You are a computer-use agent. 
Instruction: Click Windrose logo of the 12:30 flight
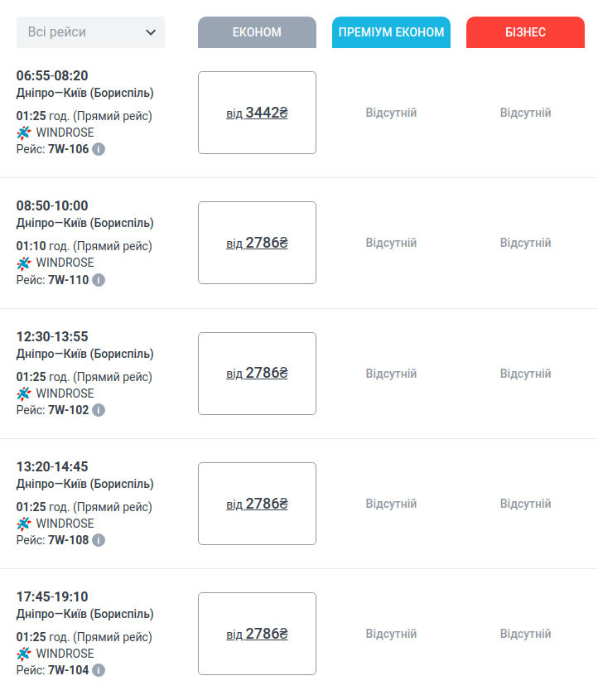(x=24, y=393)
